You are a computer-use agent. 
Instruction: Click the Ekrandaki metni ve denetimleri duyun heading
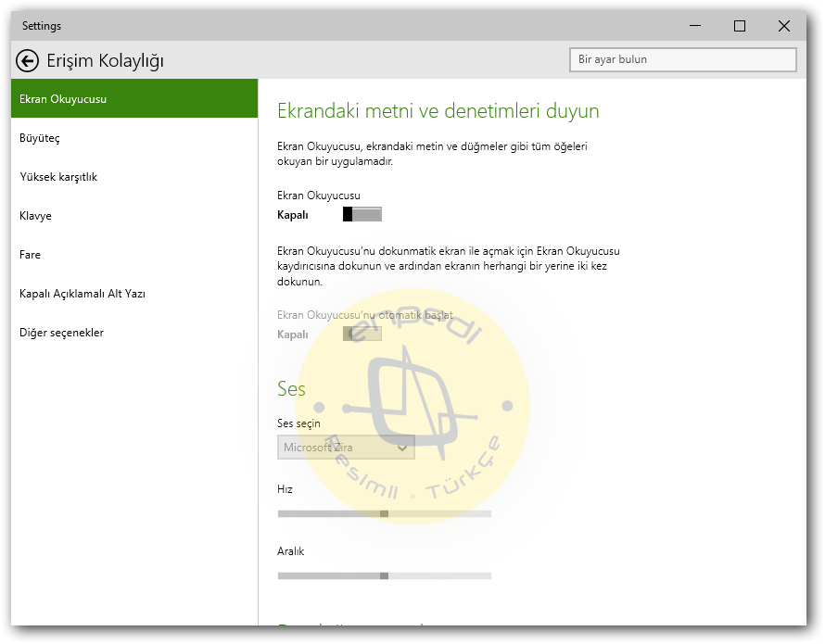point(438,111)
